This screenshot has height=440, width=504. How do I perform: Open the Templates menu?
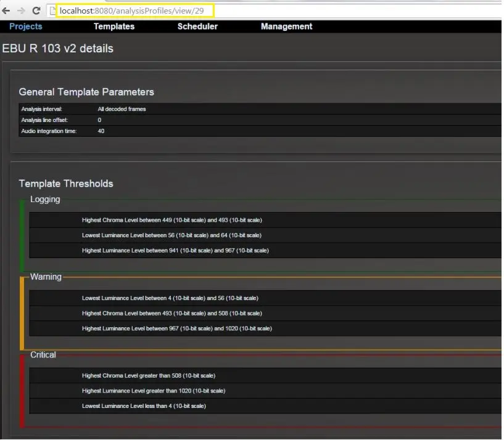[114, 26]
